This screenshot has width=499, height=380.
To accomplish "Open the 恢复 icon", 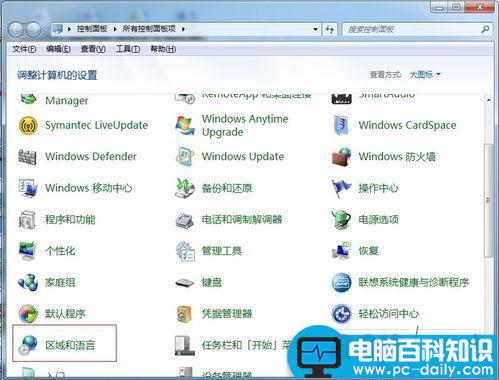I will point(342,251).
